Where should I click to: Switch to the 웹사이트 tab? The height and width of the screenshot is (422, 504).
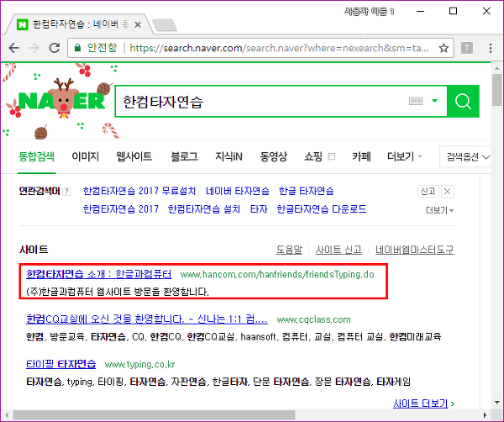[134, 156]
